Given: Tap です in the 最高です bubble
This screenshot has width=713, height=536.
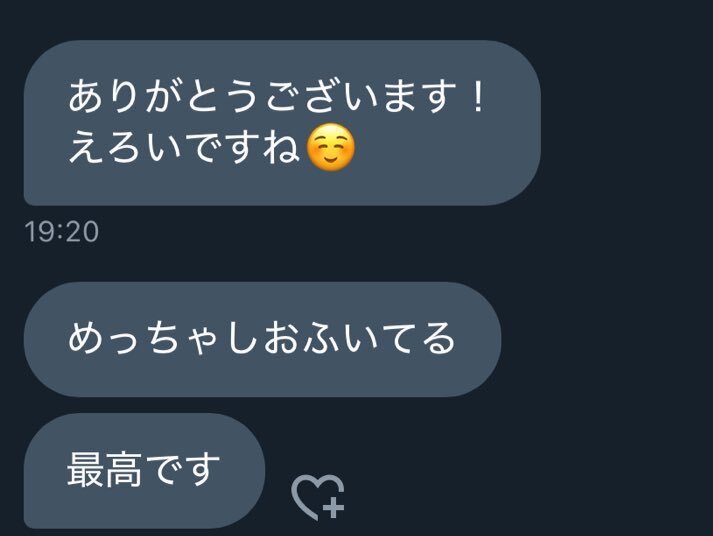Looking at the screenshot, I should [x=182, y=470].
